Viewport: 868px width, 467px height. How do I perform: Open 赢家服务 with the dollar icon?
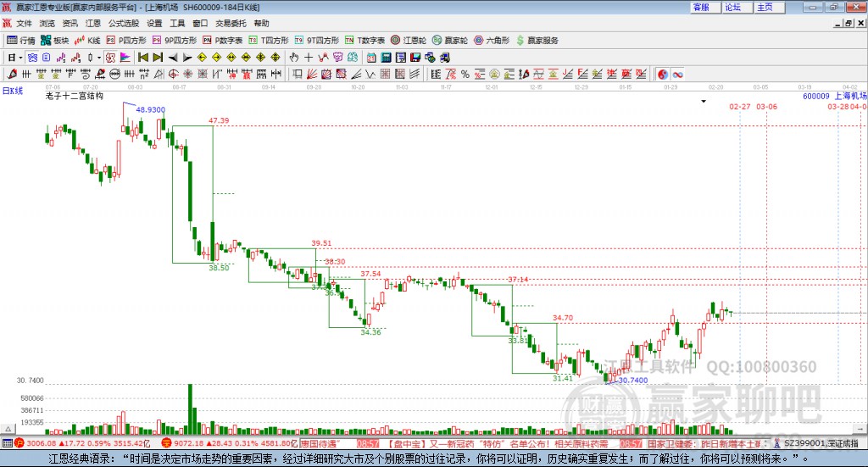[537, 41]
